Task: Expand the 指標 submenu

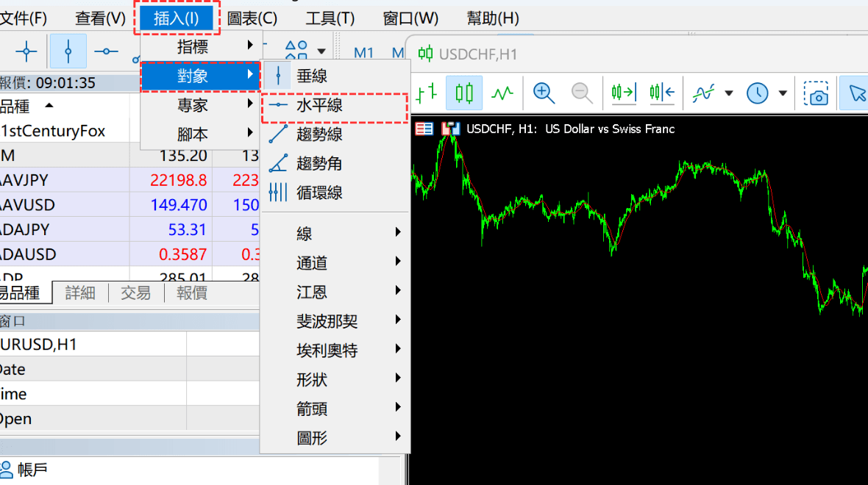Action: pos(200,46)
